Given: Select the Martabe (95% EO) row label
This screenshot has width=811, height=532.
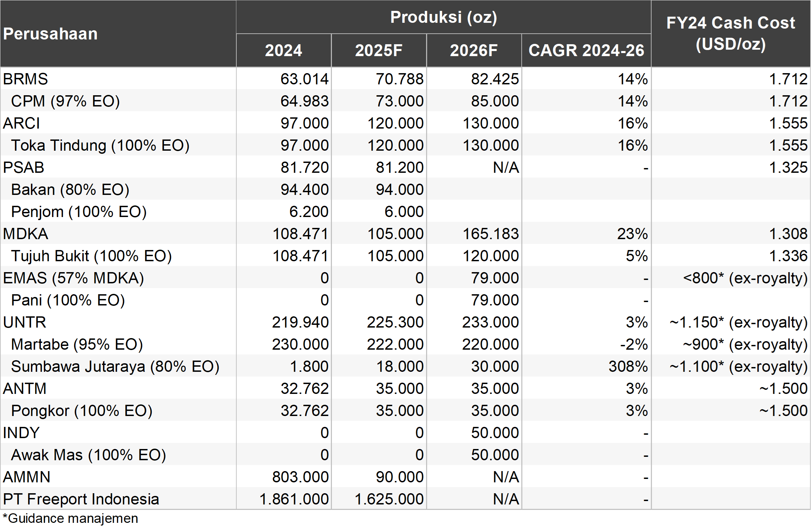Looking at the screenshot, I should click(77, 344).
